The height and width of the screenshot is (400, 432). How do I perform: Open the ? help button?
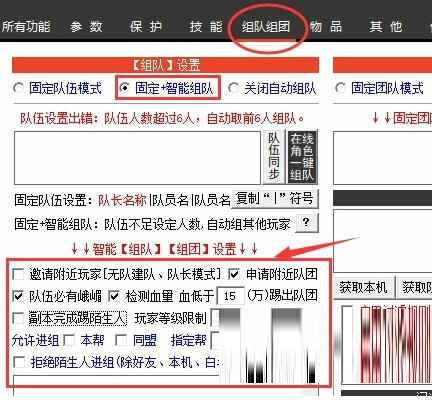[x=306, y=223]
